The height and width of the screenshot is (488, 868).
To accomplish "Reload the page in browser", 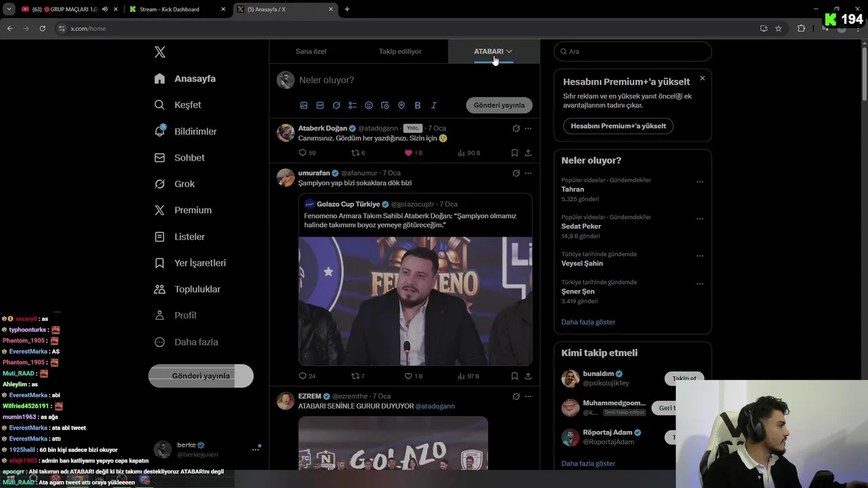I will pyautogui.click(x=42, y=28).
